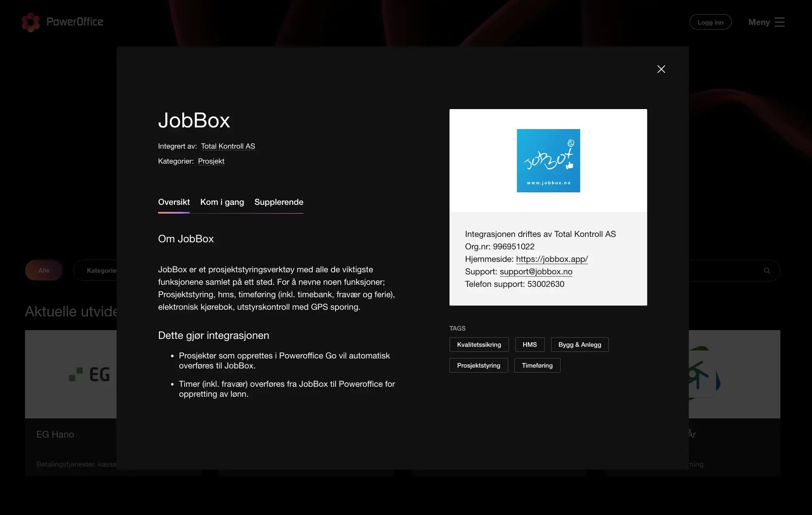The width and height of the screenshot is (812, 515).
Task: Click the EG Hano card title
Action: pos(55,434)
